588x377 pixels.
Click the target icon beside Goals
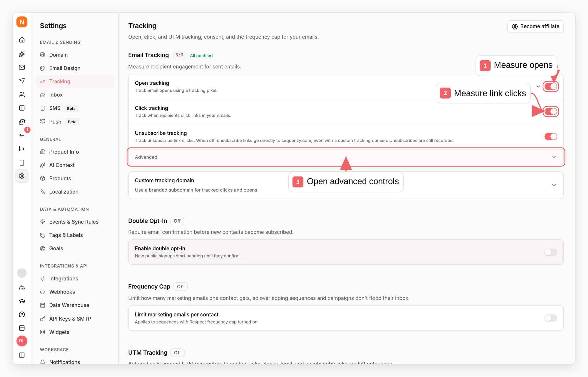(43, 248)
